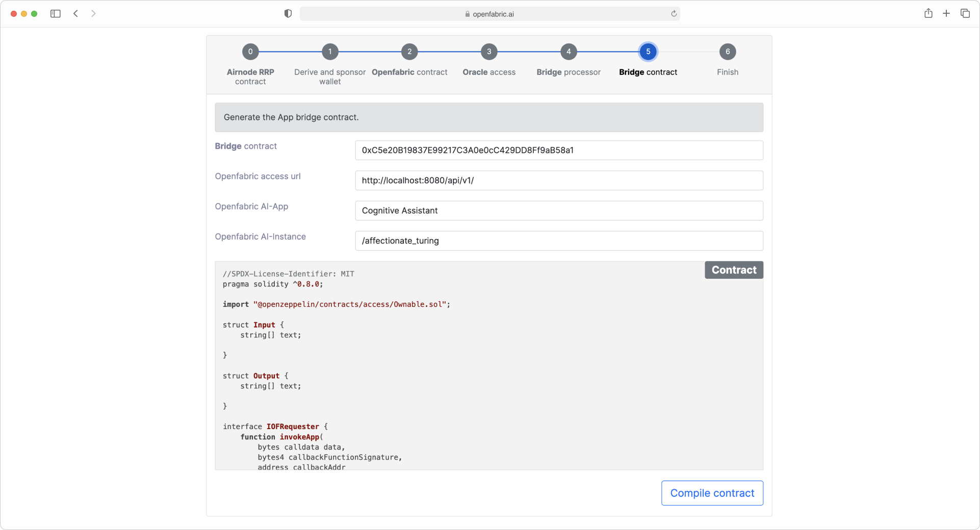Image resolution: width=980 pixels, height=530 pixels.
Task: Click the SPDX-License-Identifier comment line
Action: pos(289,274)
